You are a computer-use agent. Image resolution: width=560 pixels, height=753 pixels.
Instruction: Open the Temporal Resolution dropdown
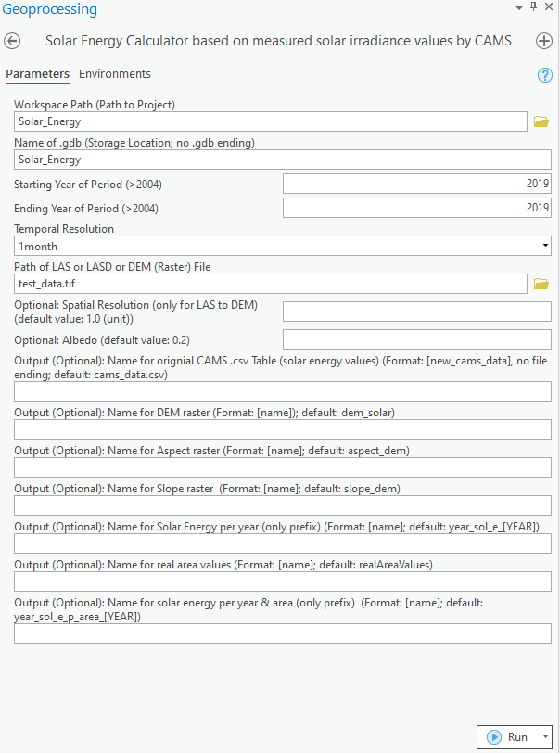543,245
